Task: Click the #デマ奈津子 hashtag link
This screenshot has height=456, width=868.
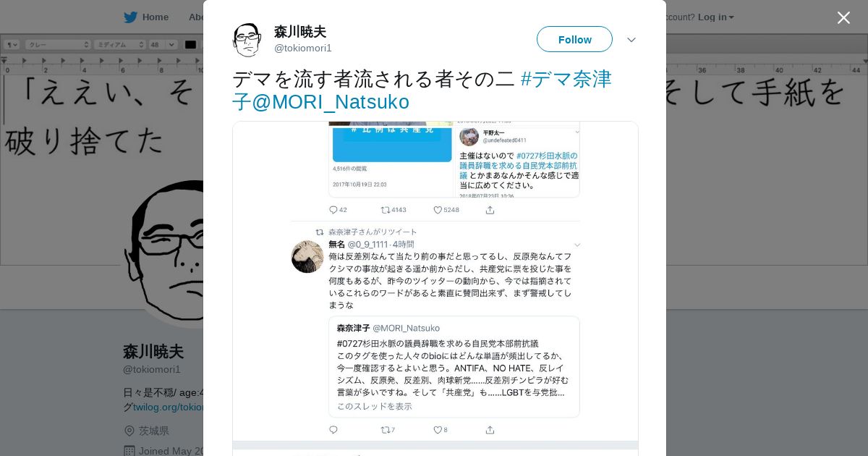Action: tap(422, 90)
